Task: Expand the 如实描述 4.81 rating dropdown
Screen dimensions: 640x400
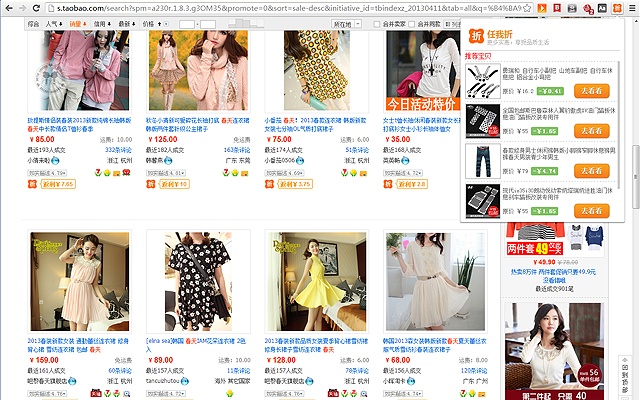Action: (x=166, y=173)
